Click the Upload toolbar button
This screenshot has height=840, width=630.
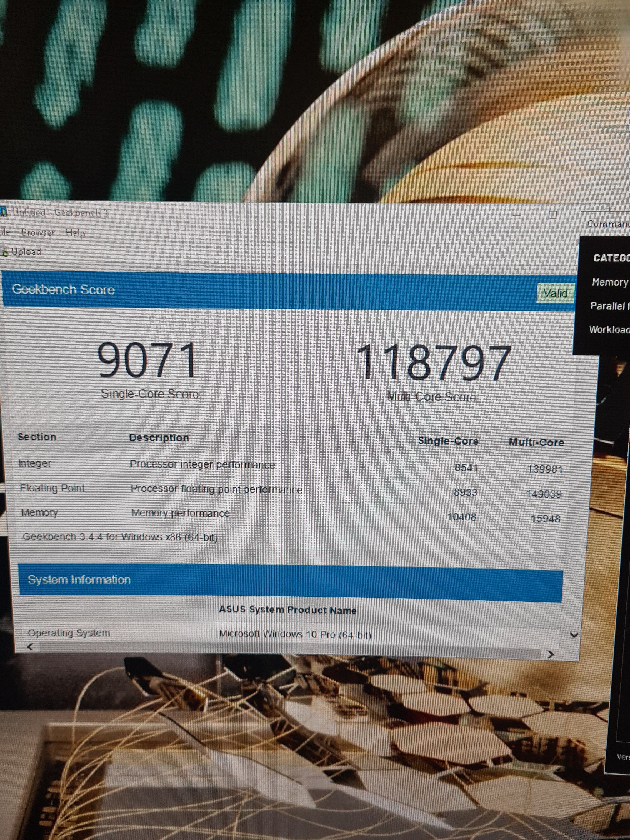tap(21, 251)
